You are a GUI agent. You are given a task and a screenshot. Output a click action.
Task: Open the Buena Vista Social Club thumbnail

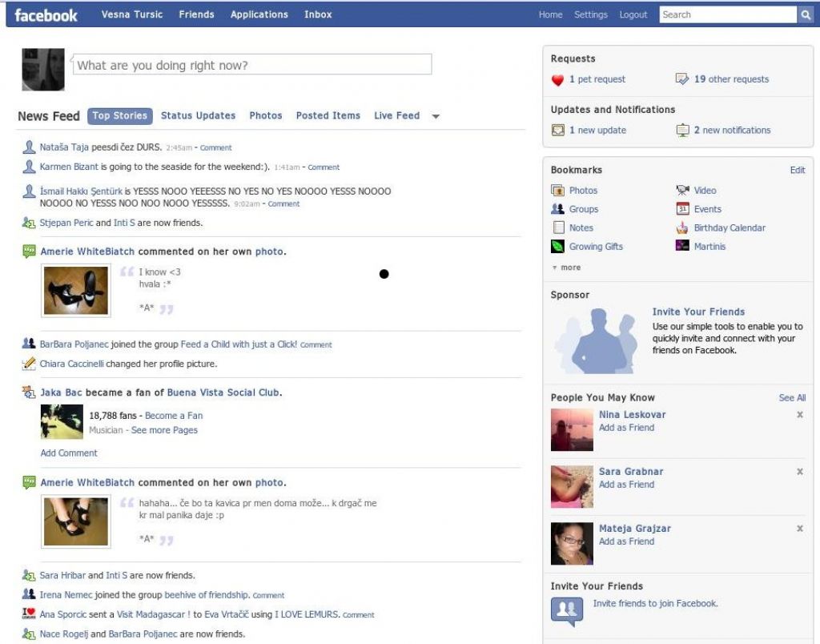(62, 421)
